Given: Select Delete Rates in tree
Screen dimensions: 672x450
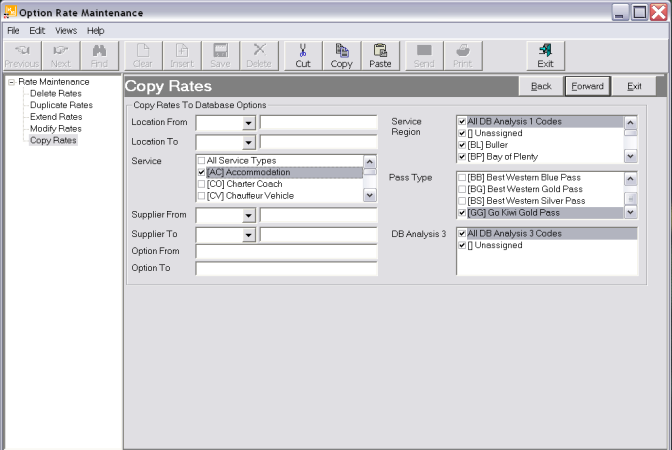Looking at the screenshot, I should (x=56, y=93).
